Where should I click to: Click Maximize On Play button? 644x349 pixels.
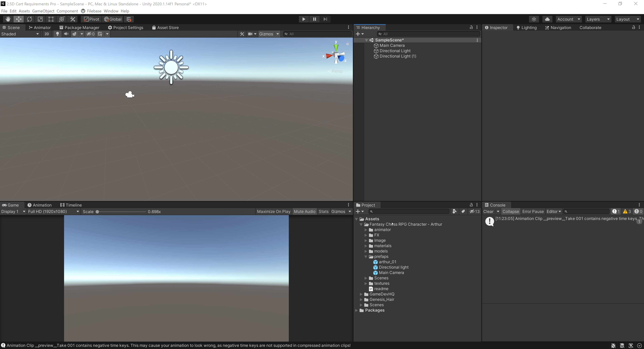[274, 211]
